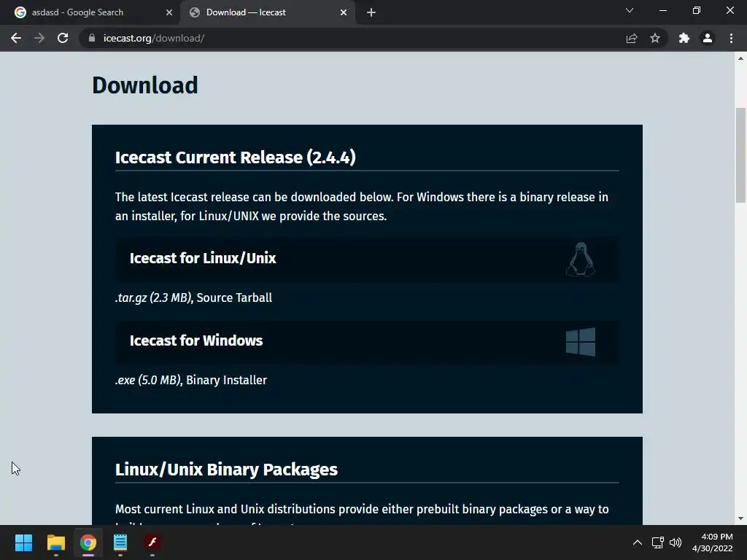This screenshot has width=747, height=560.
Task: Reload the Icecast download page
Action: [x=63, y=38]
